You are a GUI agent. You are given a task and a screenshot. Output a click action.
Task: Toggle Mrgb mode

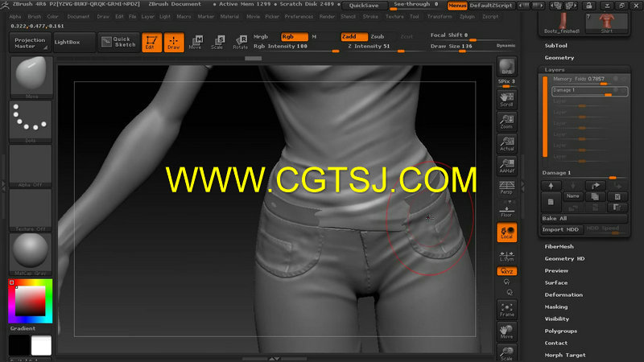click(x=261, y=36)
